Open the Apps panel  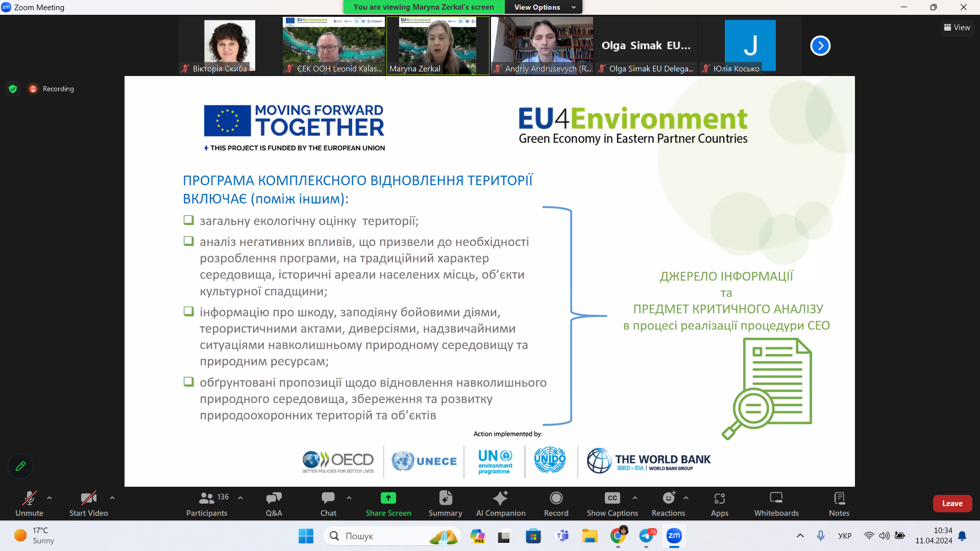(x=719, y=503)
